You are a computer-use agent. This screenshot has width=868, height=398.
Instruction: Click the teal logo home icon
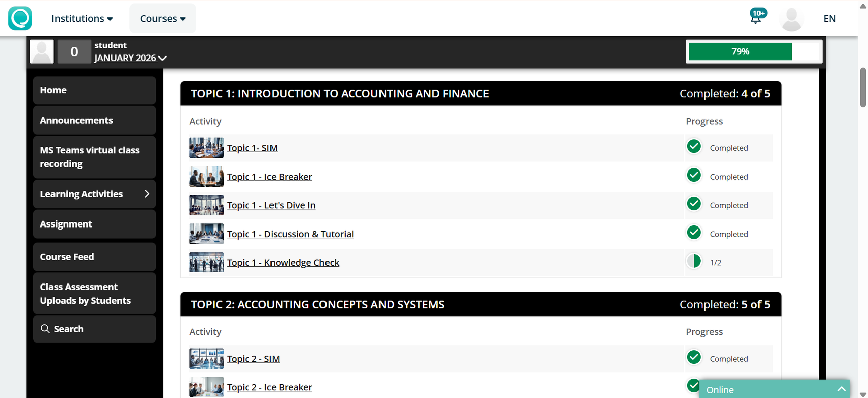(x=20, y=18)
